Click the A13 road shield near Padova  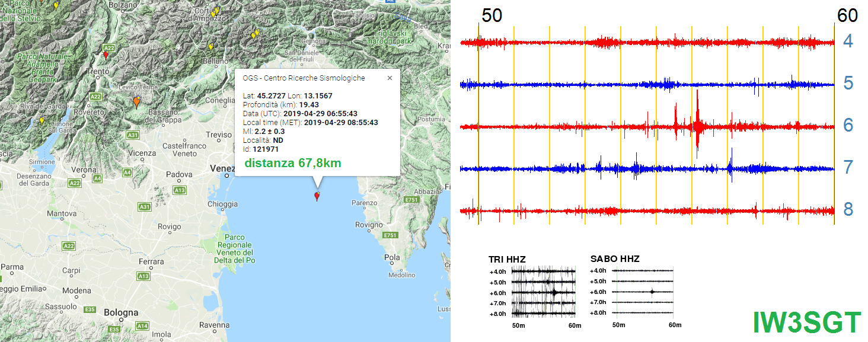179,190
